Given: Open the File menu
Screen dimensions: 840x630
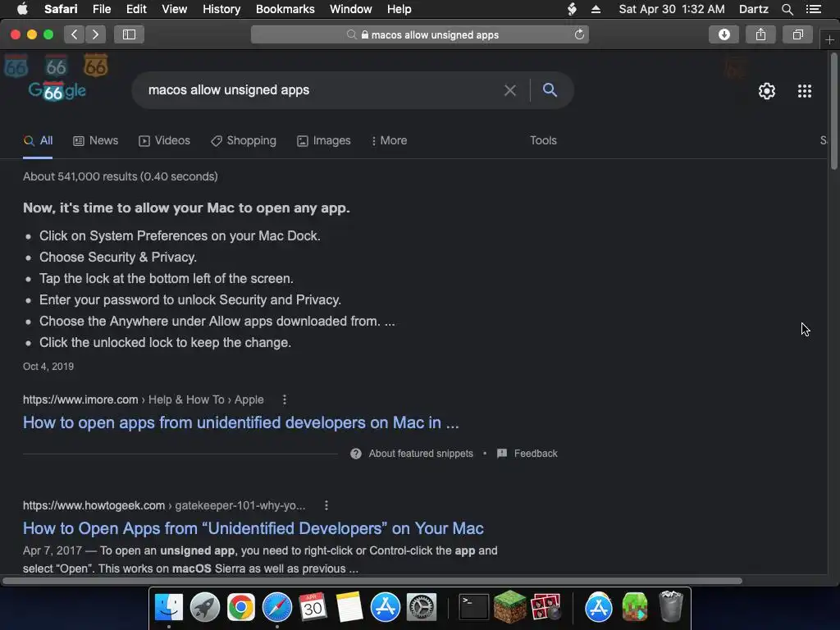Looking at the screenshot, I should 101,9.
